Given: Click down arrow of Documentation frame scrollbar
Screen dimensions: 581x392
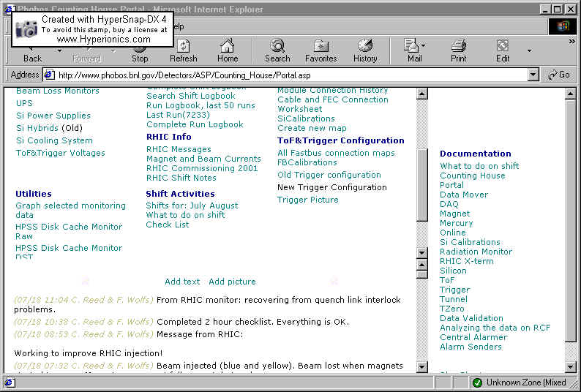Looking at the screenshot, I should (x=571, y=366).
